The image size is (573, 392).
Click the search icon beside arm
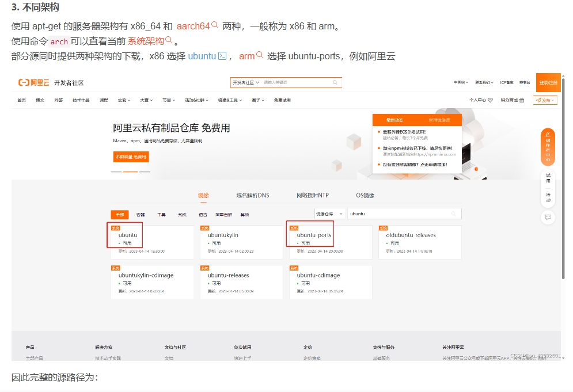(x=260, y=55)
